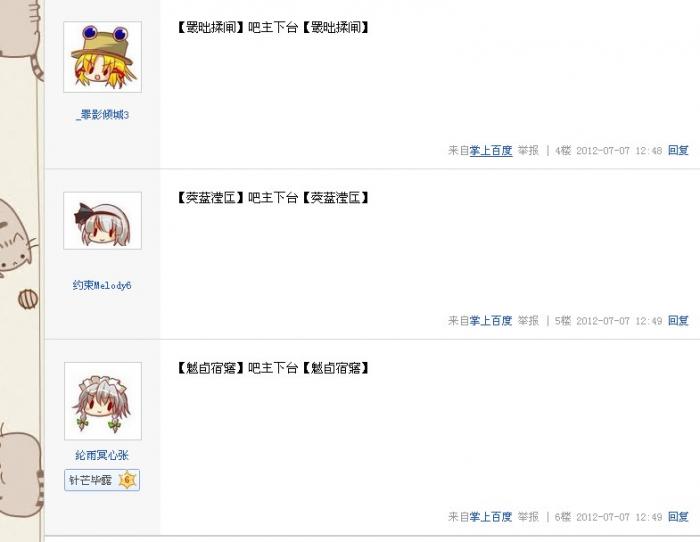Click the level 6 star icon
The height and width of the screenshot is (542, 700).
(127, 480)
